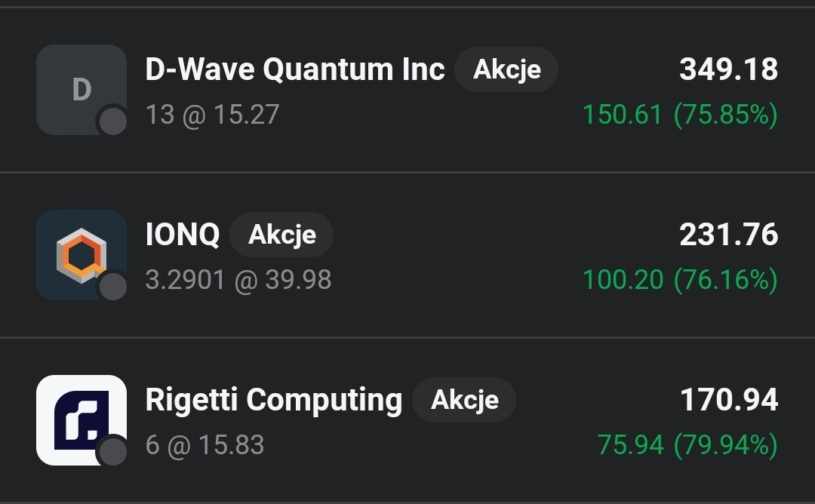Click the 170.94 position value
Screen dimensions: 815x504
pos(728,400)
